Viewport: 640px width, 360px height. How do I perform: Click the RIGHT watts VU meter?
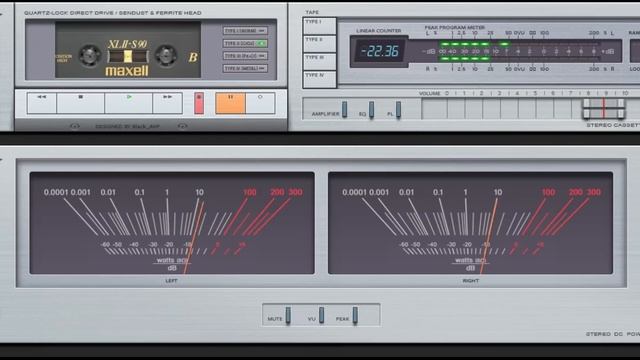pos(470,223)
